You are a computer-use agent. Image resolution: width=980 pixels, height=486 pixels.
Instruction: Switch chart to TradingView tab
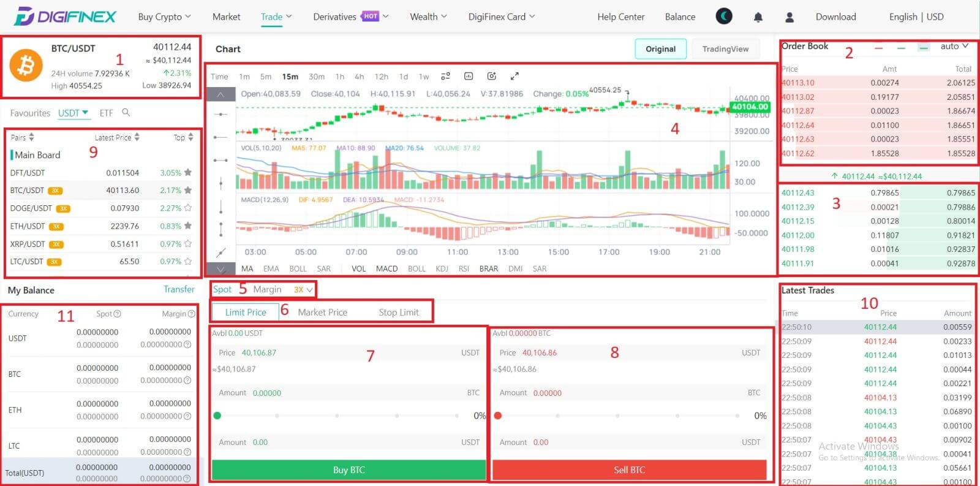725,49
